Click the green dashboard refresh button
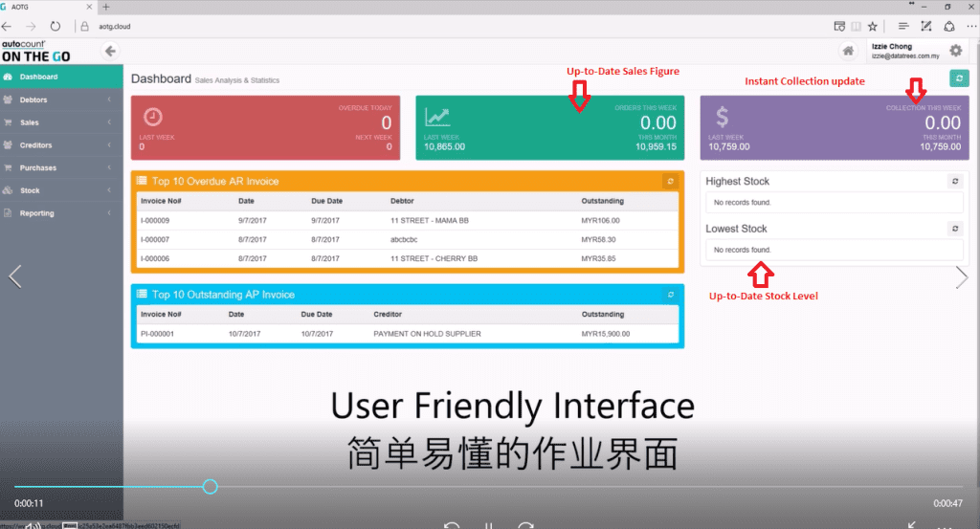 click(x=957, y=78)
